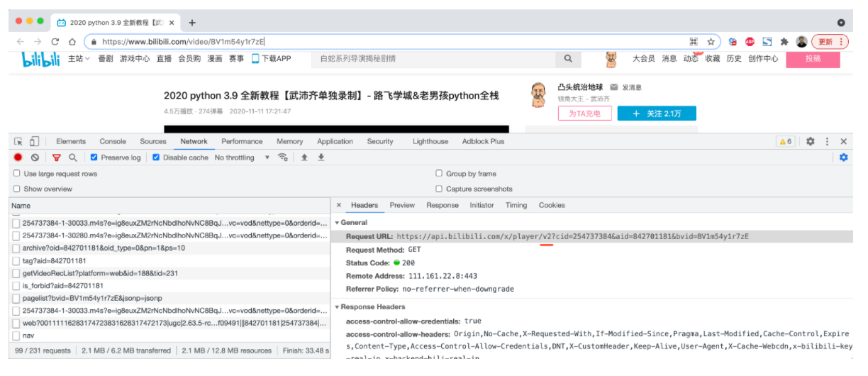Expand the 主站 dropdown menu
Image resolution: width=868 pixels, height=376 pixels.
pos(79,59)
